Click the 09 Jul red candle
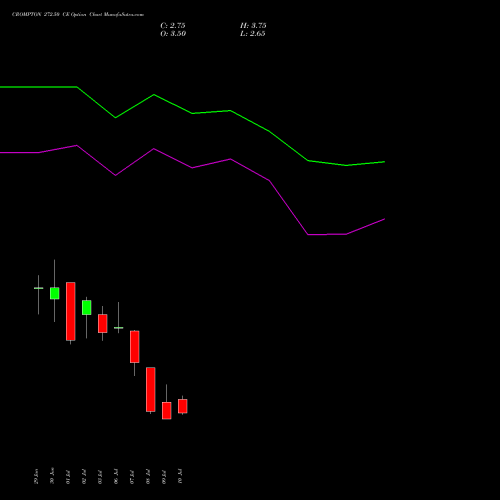 (167, 410)
